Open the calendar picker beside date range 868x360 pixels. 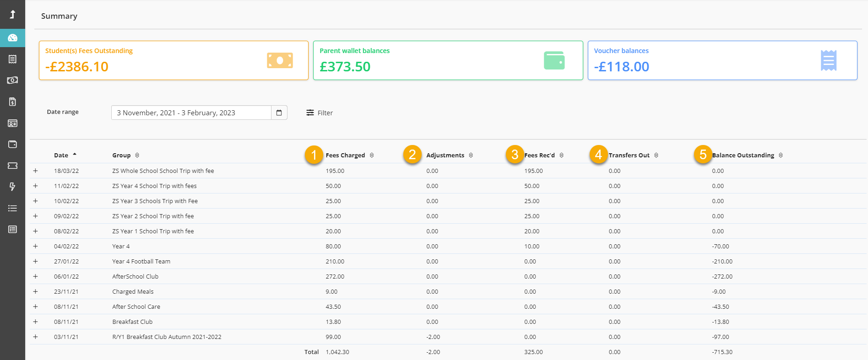[279, 113]
